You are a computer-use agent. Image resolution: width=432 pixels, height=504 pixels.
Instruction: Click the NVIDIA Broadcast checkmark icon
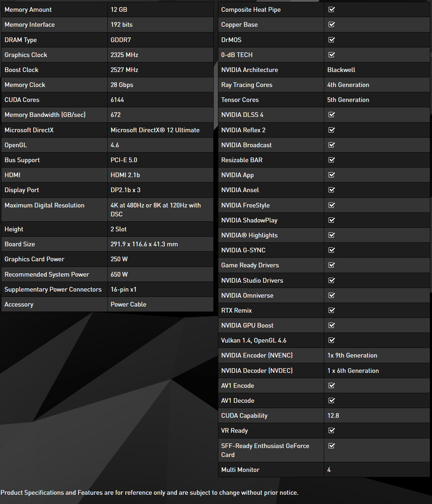[x=331, y=145]
